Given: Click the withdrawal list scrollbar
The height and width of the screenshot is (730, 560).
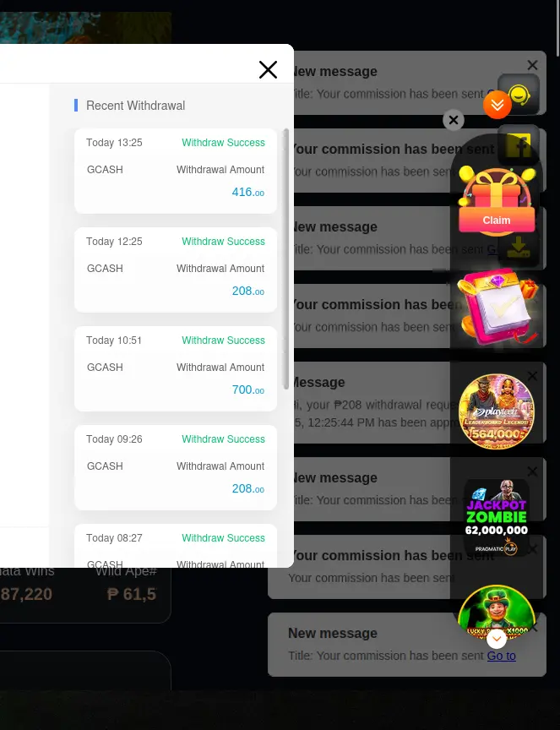Looking at the screenshot, I should (x=286, y=259).
